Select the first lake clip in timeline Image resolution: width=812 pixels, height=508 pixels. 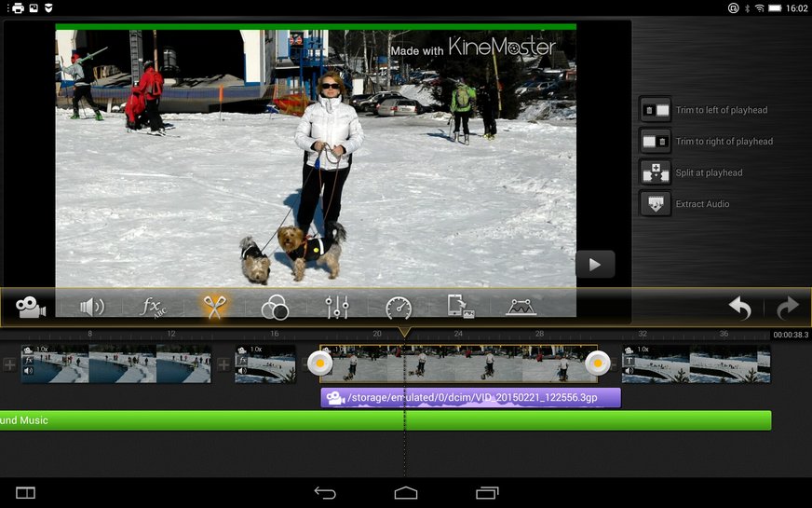tap(116, 364)
